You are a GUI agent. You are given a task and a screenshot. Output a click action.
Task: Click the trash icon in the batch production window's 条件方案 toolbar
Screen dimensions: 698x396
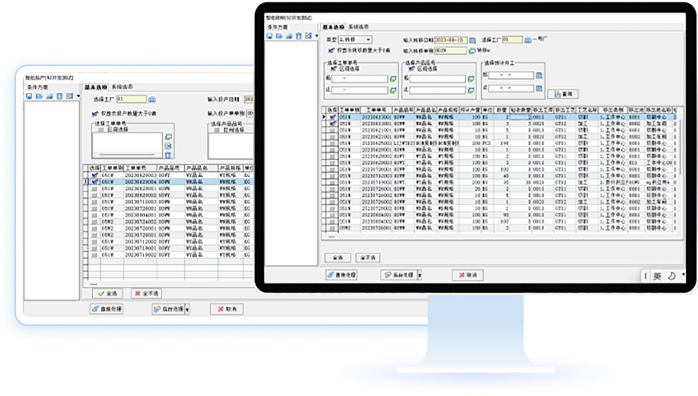[x=60, y=96]
